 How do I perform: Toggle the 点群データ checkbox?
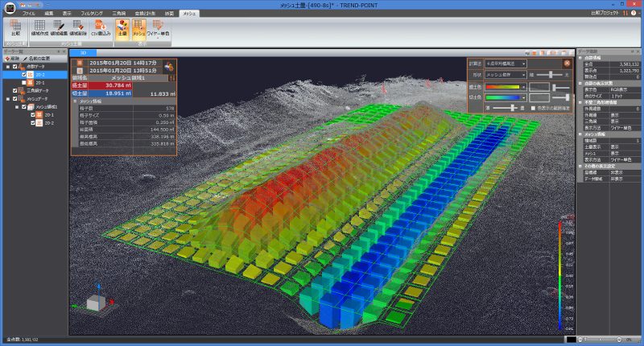[14, 67]
